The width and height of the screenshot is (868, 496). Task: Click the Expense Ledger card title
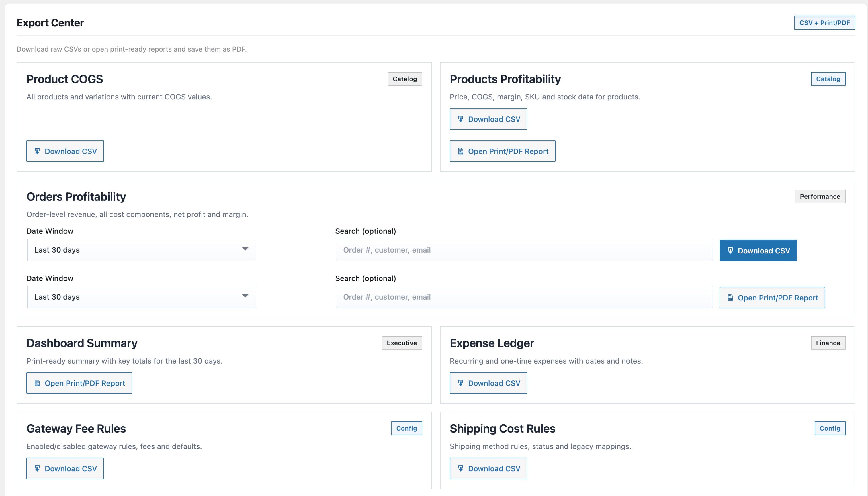tap(492, 343)
